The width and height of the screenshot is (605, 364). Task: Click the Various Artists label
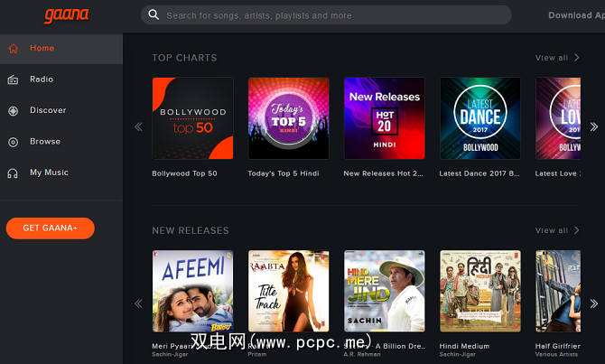pos(556,354)
